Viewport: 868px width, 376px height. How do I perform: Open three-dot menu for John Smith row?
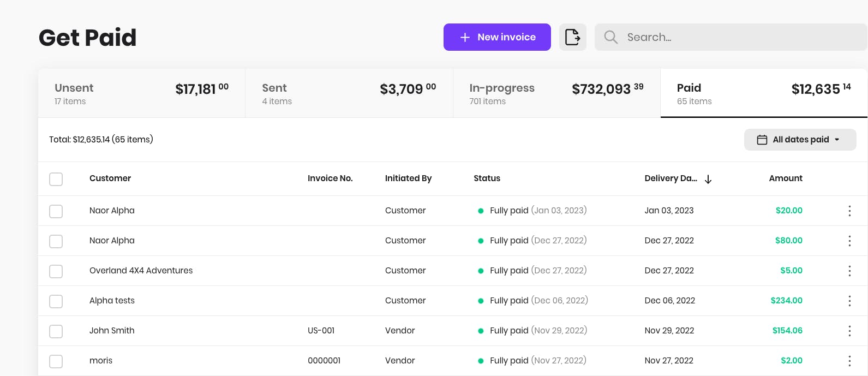(x=849, y=331)
